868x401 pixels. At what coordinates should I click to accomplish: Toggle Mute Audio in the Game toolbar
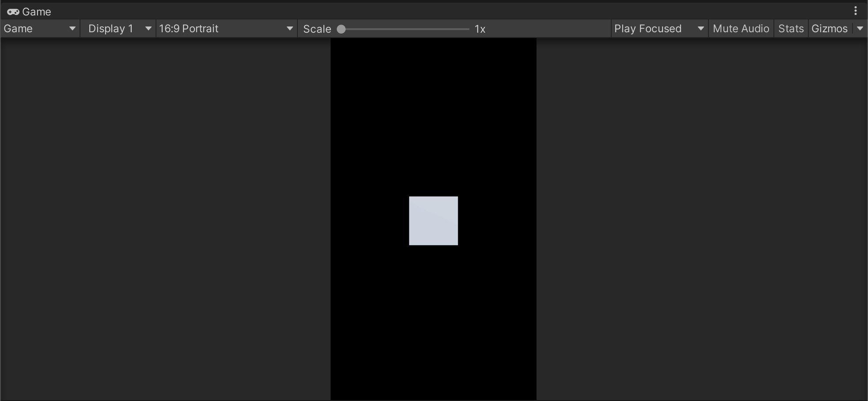pos(741,29)
